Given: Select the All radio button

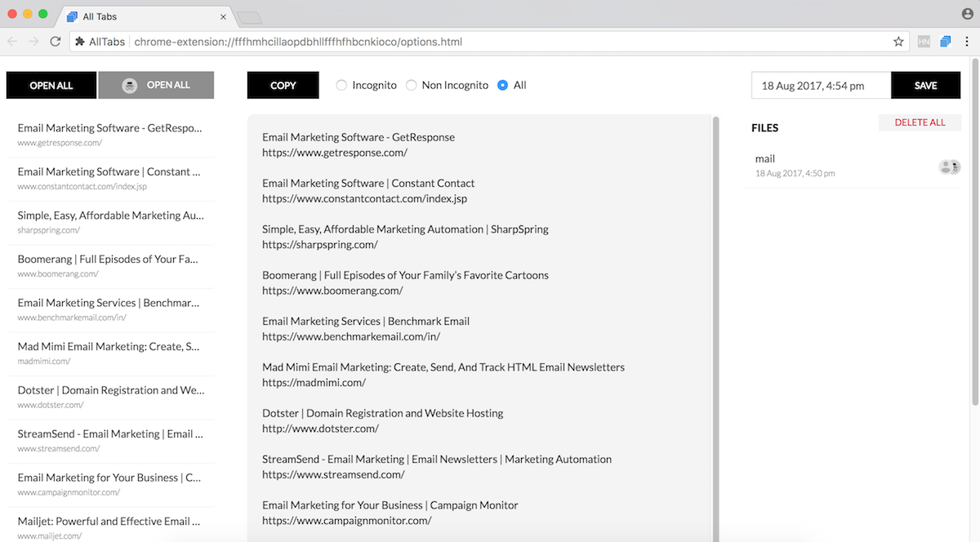Looking at the screenshot, I should pyautogui.click(x=502, y=85).
